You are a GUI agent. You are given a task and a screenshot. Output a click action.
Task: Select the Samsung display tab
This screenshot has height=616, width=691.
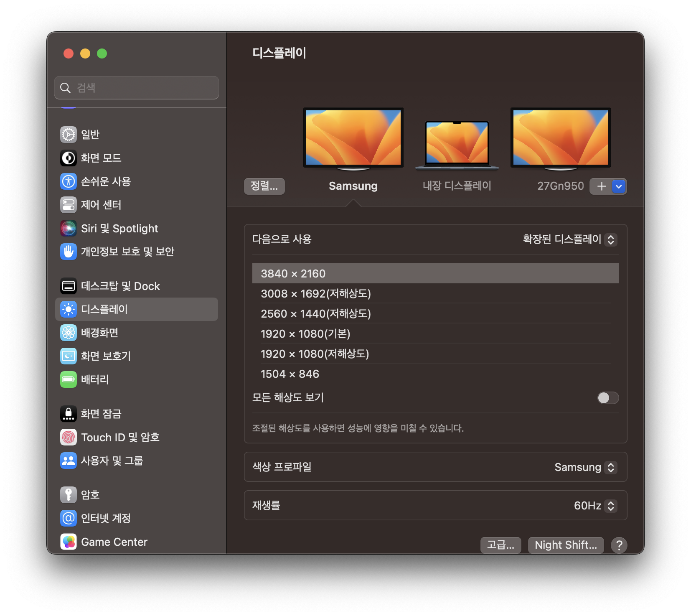(x=353, y=186)
